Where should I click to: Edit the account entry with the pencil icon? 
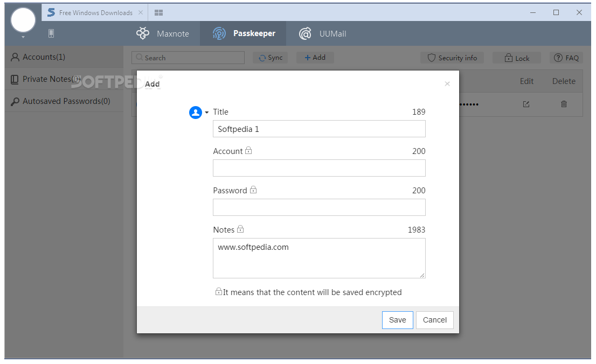pyautogui.click(x=526, y=104)
